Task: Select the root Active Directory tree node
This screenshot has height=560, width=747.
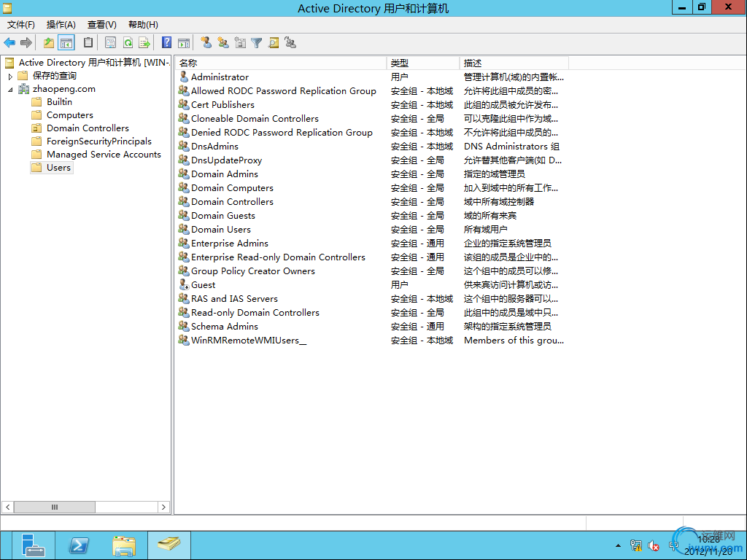Action: 94,63
